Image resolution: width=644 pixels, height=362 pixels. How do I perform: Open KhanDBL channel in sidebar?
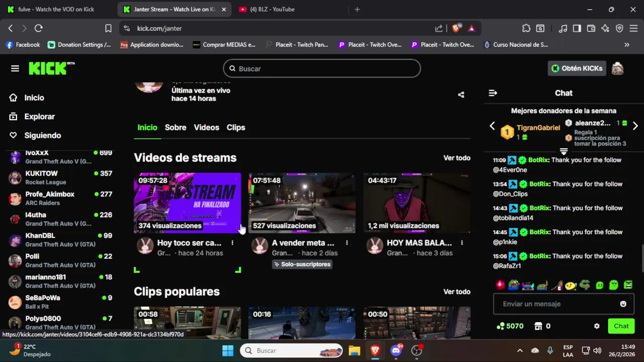click(x=60, y=240)
